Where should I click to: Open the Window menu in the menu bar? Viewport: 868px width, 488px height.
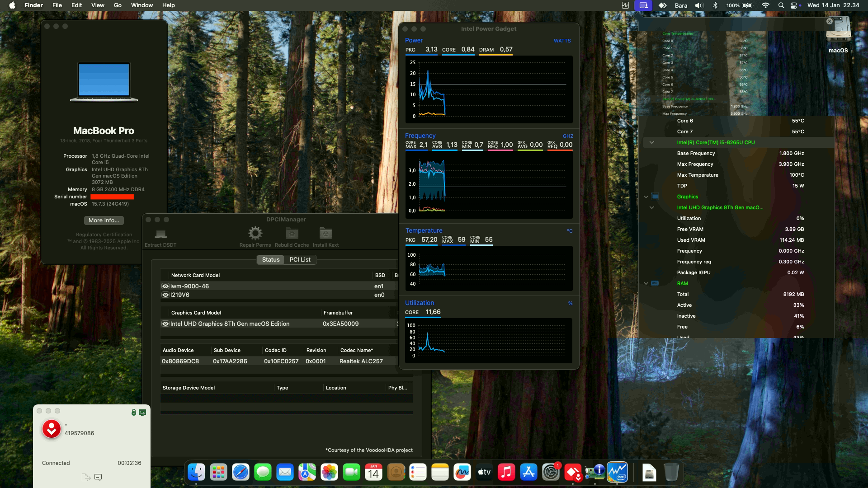142,5
